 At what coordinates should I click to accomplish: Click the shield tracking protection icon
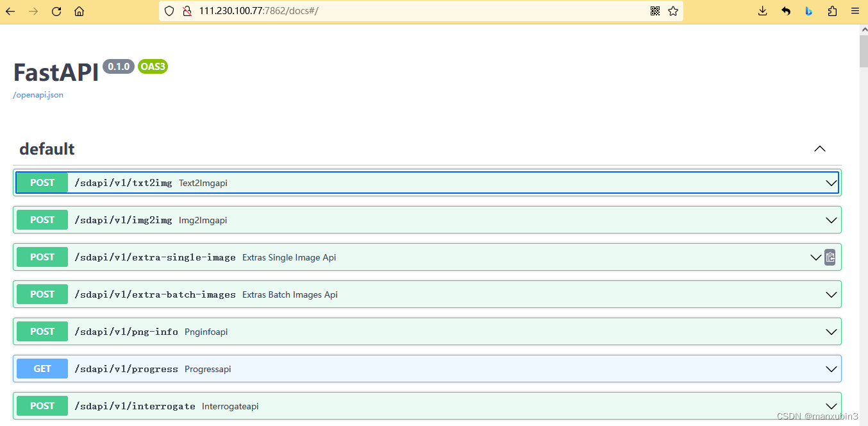[x=169, y=11]
